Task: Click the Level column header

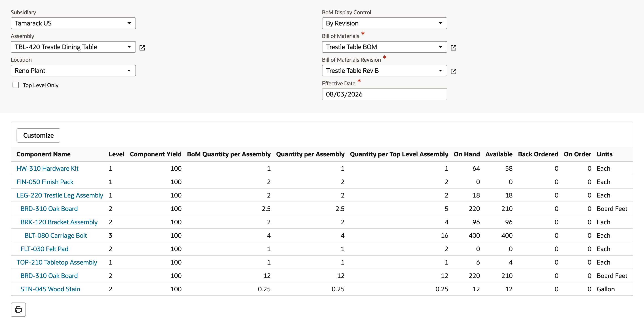Action: point(117,154)
